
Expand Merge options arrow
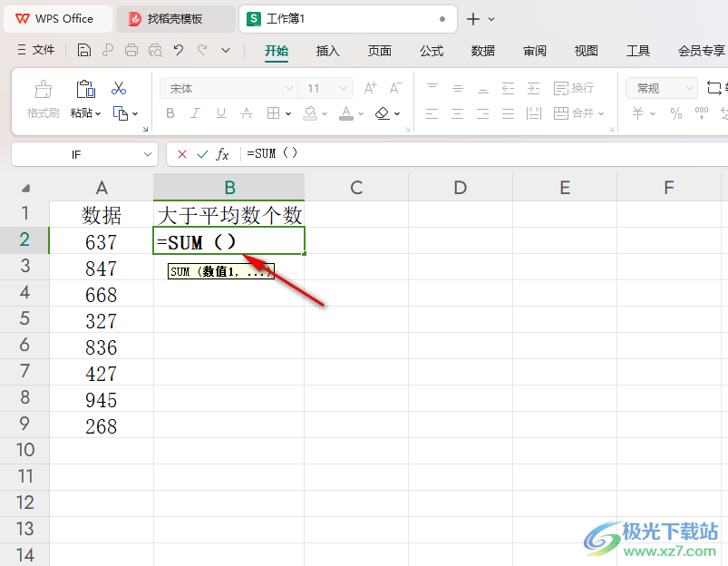[x=601, y=113]
